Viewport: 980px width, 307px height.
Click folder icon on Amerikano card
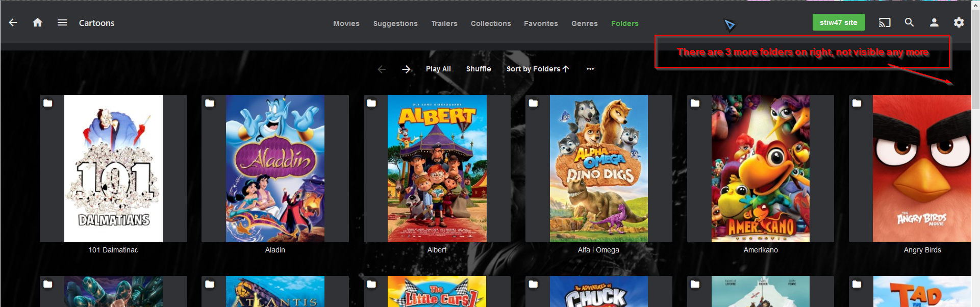(x=695, y=103)
